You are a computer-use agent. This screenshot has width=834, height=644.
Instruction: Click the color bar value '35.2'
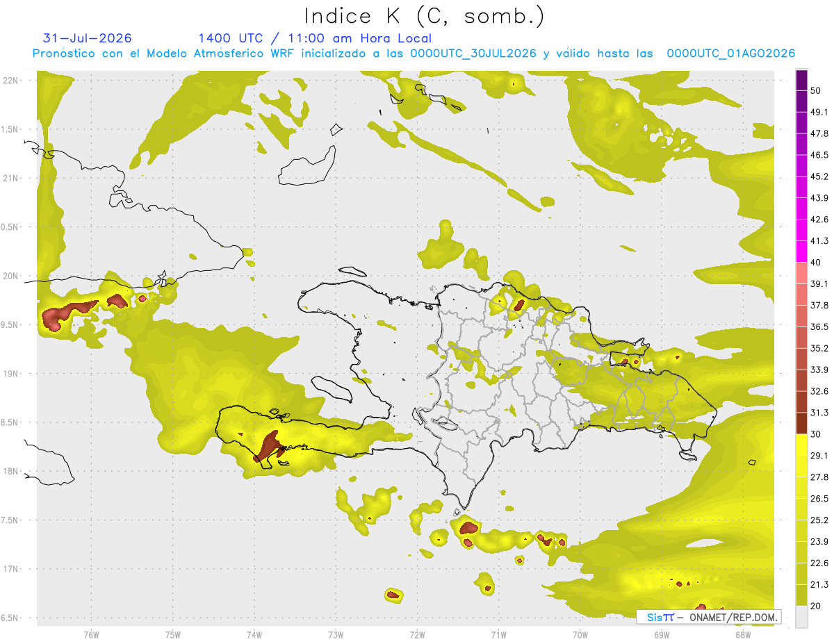click(x=819, y=348)
